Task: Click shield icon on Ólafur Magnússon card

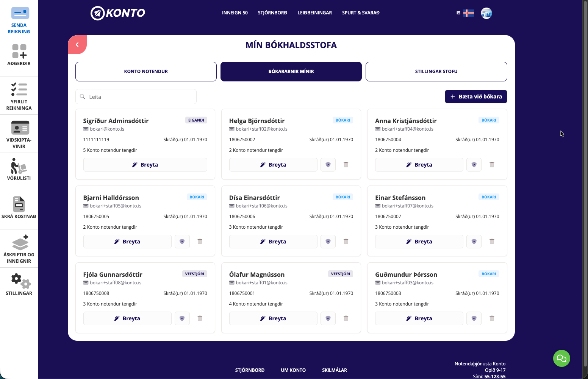Action: (x=328, y=318)
